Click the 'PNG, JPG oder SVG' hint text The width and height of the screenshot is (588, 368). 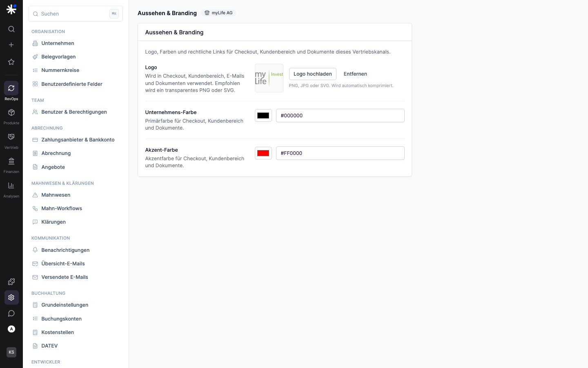(x=341, y=86)
